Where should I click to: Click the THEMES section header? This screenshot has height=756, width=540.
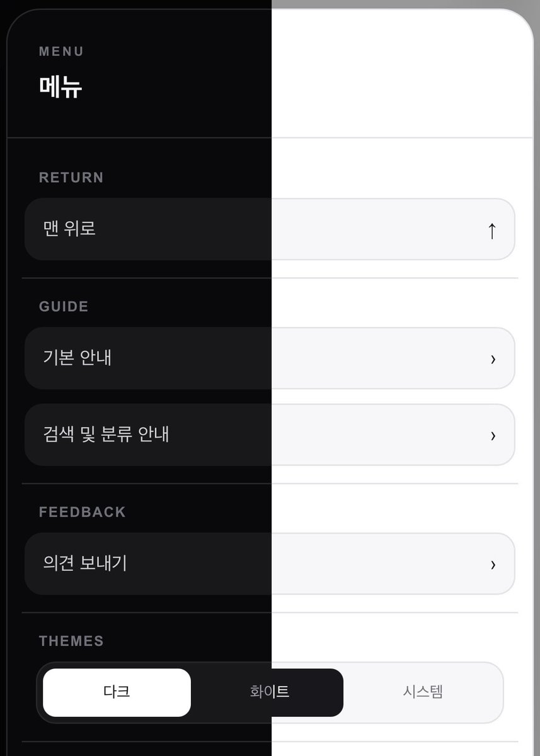[71, 641]
